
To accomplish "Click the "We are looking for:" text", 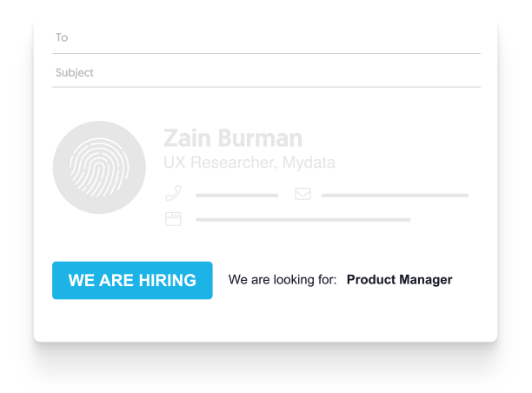I will pos(283,280).
